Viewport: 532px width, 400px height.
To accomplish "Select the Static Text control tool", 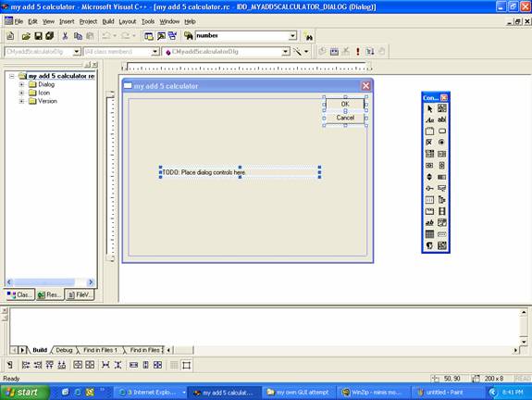I will [429, 119].
